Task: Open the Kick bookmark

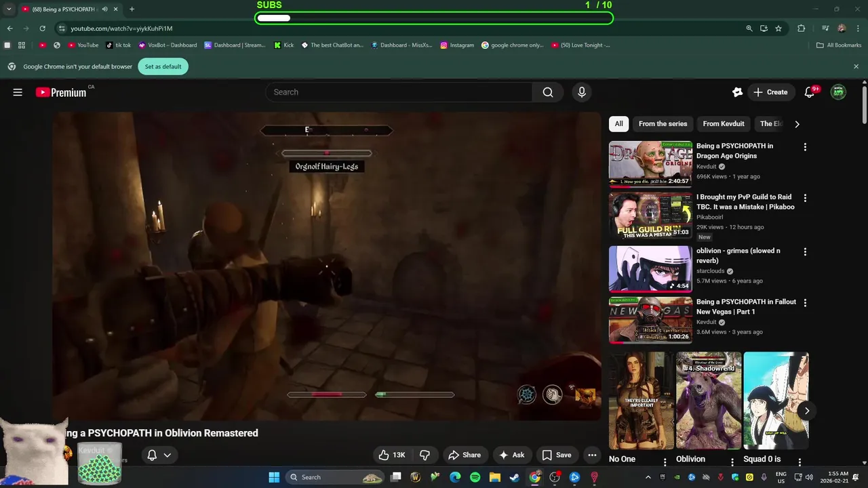Action: 284,45
